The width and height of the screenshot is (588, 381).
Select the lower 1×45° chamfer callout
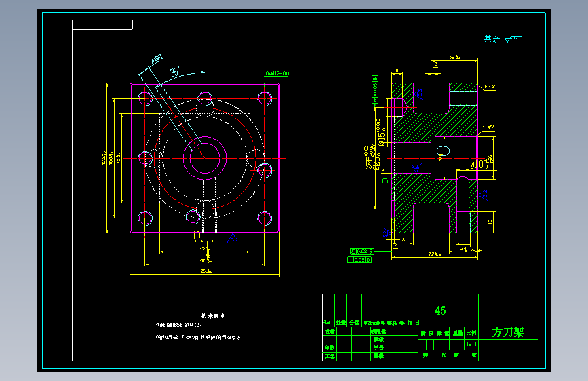tap(488, 127)
